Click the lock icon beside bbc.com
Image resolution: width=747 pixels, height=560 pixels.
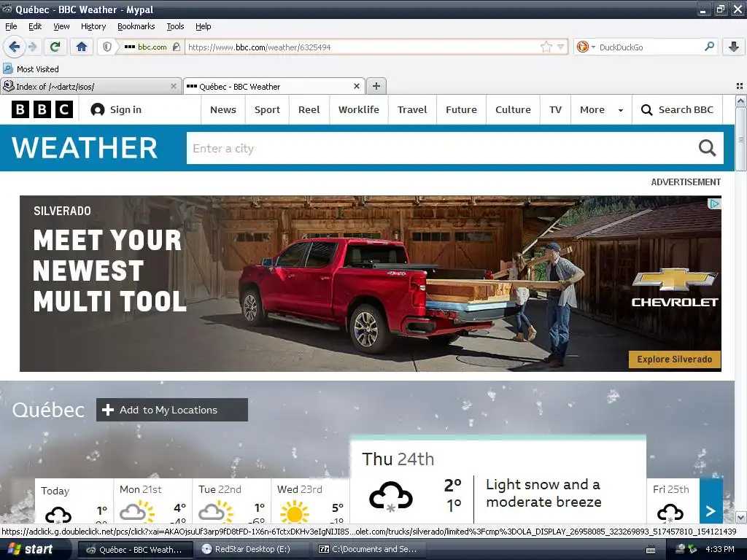click(x=177, y=47)
